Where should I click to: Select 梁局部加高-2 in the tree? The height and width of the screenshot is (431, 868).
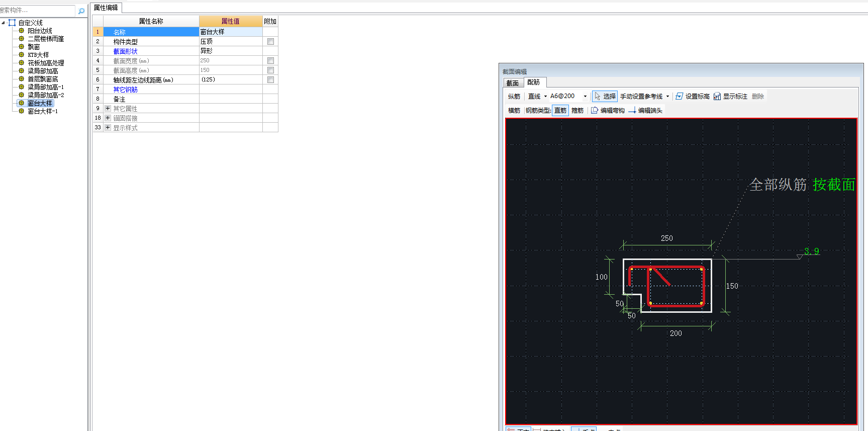point(46,95)
